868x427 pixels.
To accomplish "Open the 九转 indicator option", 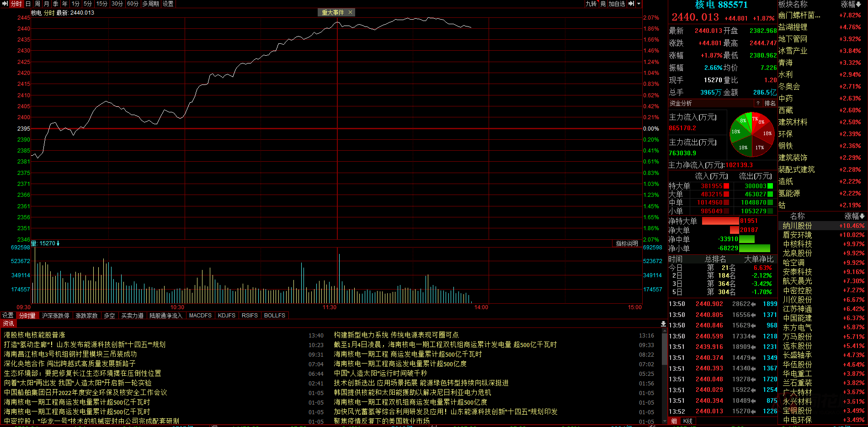I will 591,4.
